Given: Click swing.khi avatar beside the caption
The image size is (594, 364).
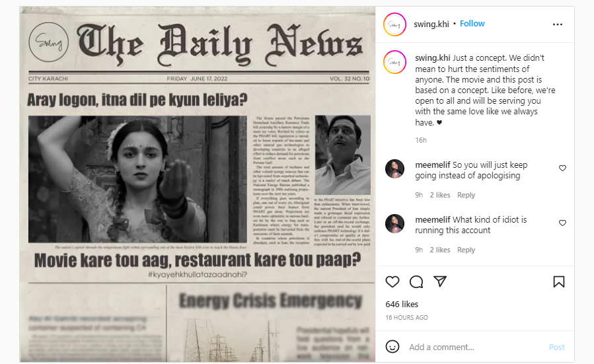Looking at the screenshot, I should [394, 61].
